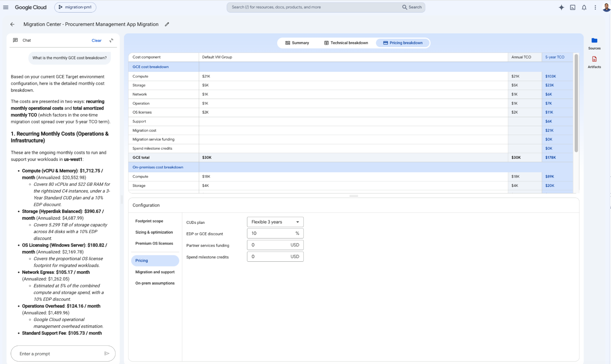This screenshot has width=611, height=364.
Task: Click the on-premises Compute 5-year value $89K
Action: [549, 177]
